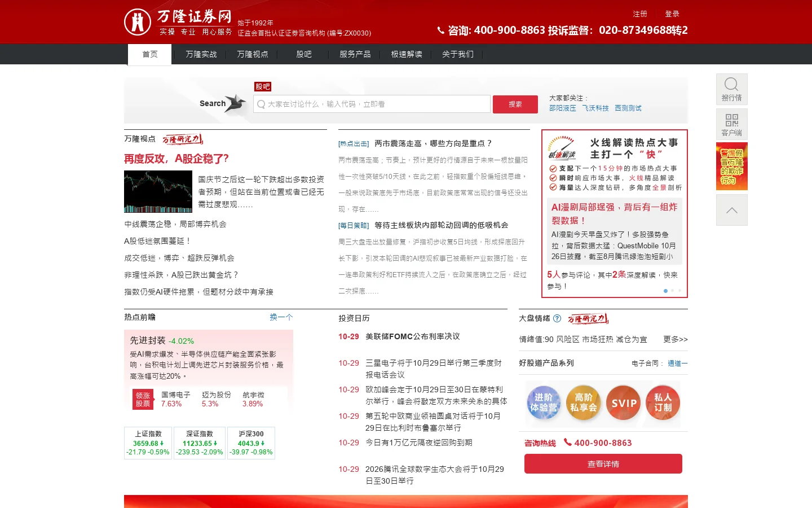Click the 高阶私享会 product circle

[x=584, y=403]
